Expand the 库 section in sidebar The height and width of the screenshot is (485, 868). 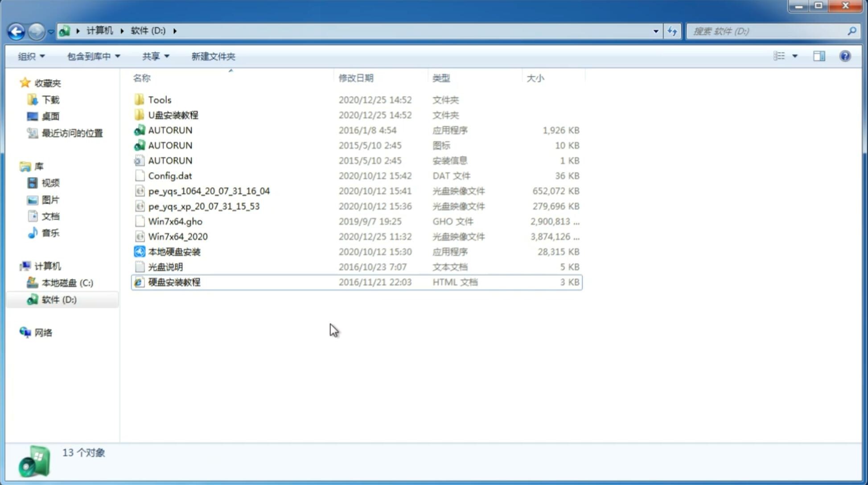16,166
